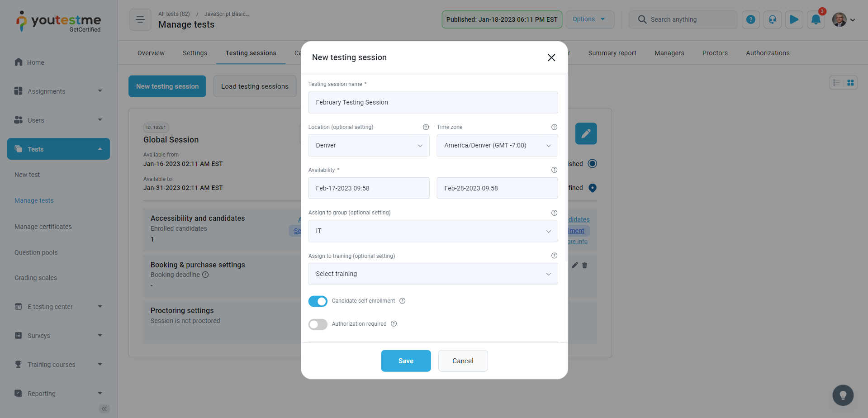Image resolution: width=868 pixels, height=418 pixels.
Task: Click the headset support icon
Action: (772, 20)
